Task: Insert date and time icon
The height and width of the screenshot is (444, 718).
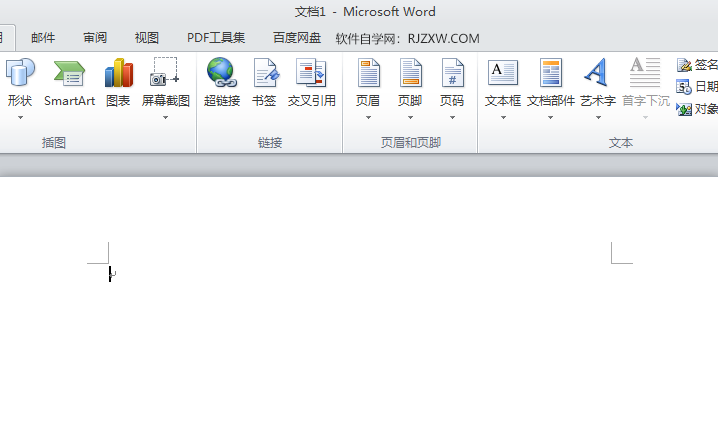Action: [684, 87]
